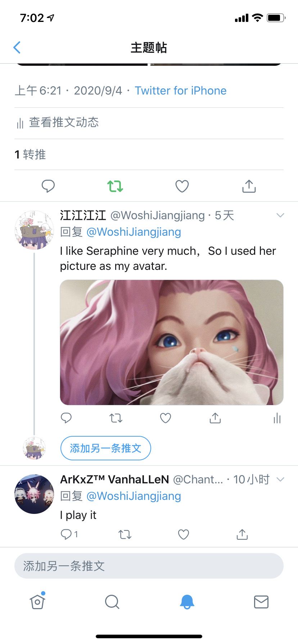Viewport: 298px width, 644px height.
Task: Open the Twitter for iPhone link
Action: click(x=181, y=91)
